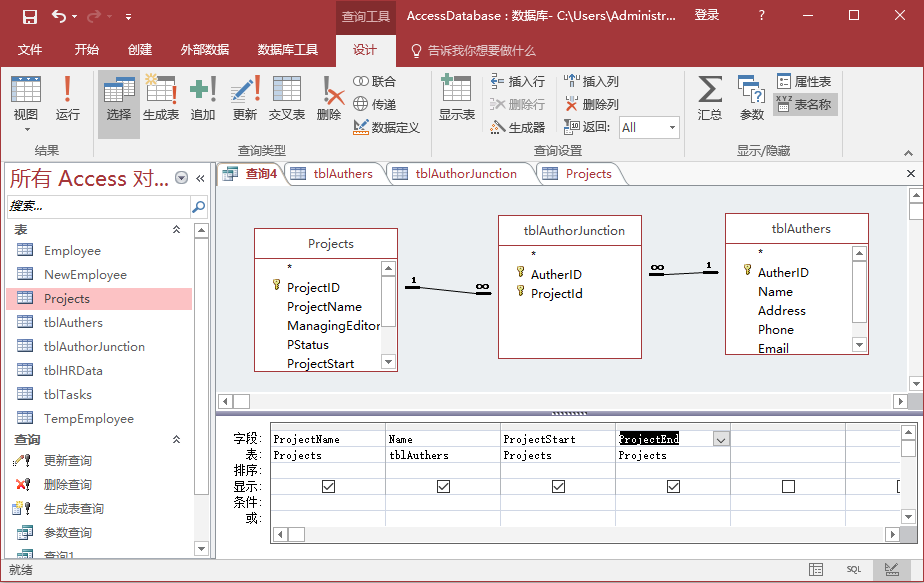Screen dimensions: 924x583
Task: Uncheck Show box for Name column
Action: [x=443, y=486]
